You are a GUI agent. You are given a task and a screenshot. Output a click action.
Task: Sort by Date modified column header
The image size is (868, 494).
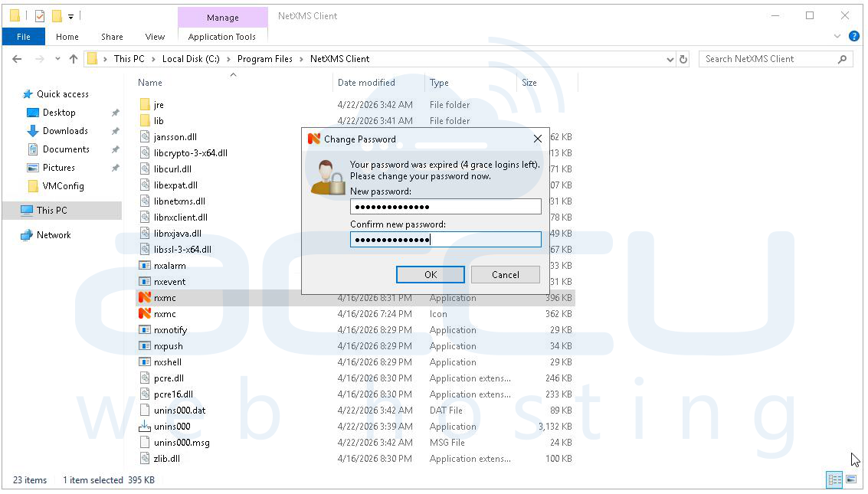pyautogui.click(x=366, y=83)
